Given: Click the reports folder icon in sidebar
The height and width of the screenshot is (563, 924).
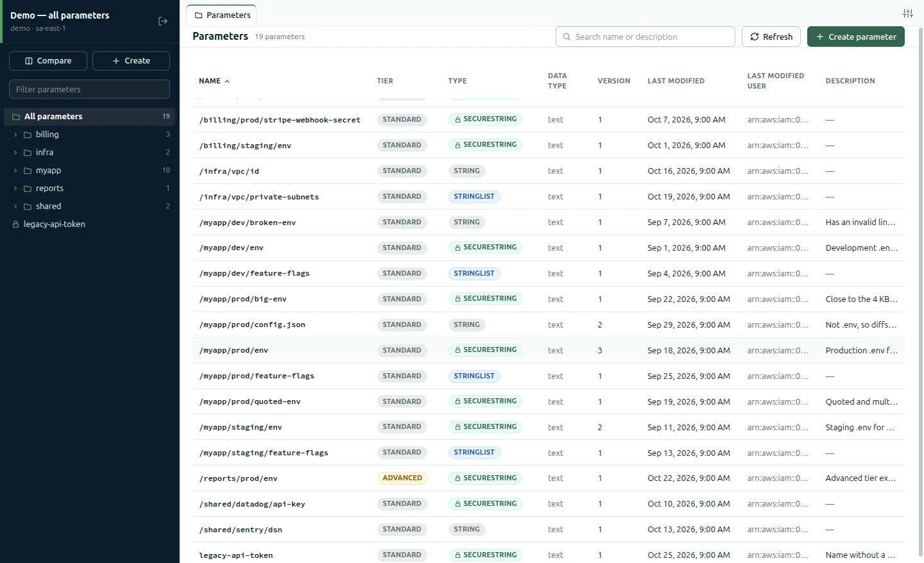Looking at the screenshot, I should (28, 189).
